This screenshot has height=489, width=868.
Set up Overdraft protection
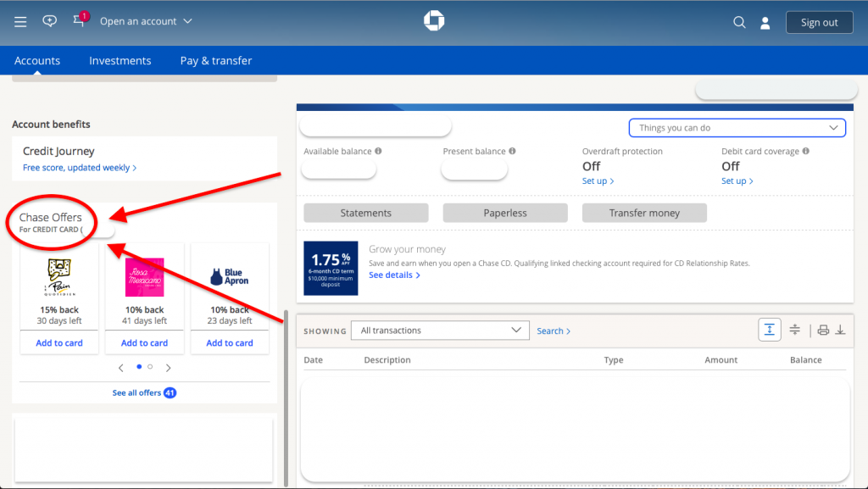[x=598, y=181]
